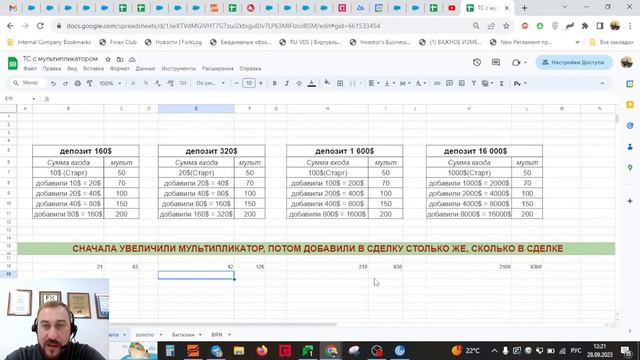
Task: Open the functions sigma menu
Action: [x=501, y=83]
